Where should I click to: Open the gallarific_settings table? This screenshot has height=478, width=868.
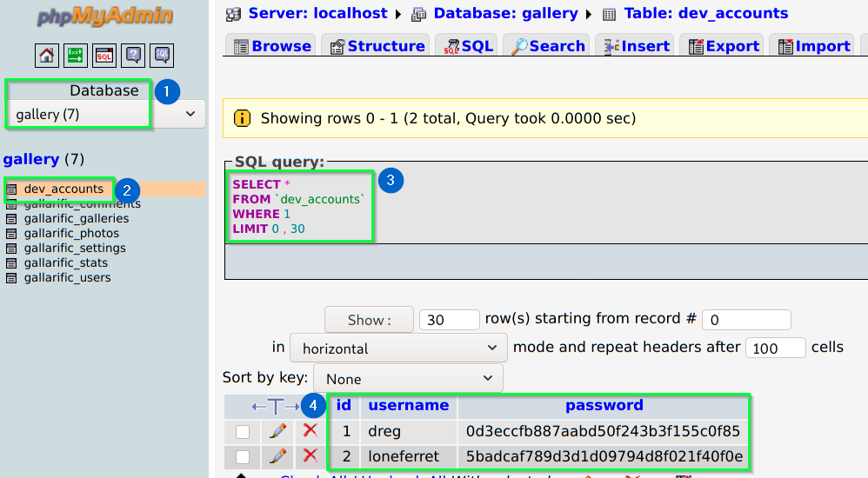[75, 249]
